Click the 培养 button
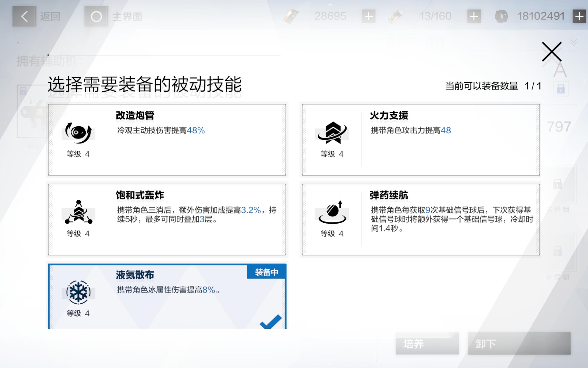The image size is (588, 368). (x=427, y=343)
